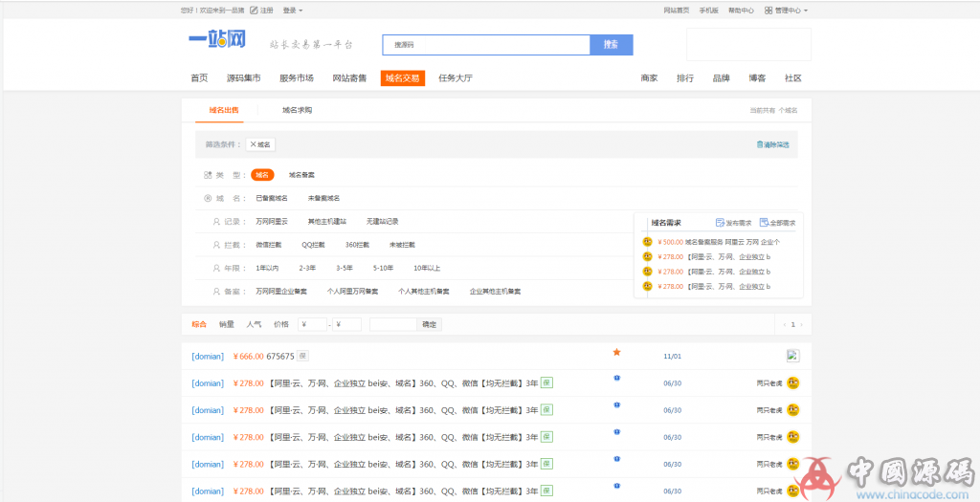The height and width of the screenshot is (502, 980).
Task: Click the person icon beside 年限
Action: tap(217, 268)
